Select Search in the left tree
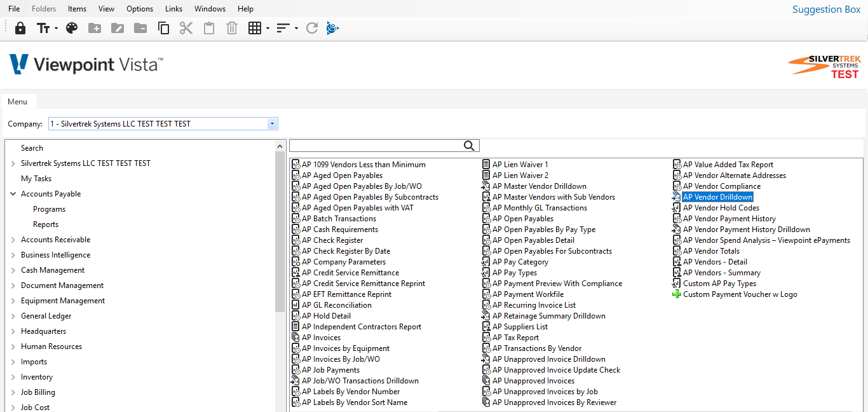868x412 pixels. point(32,148)
